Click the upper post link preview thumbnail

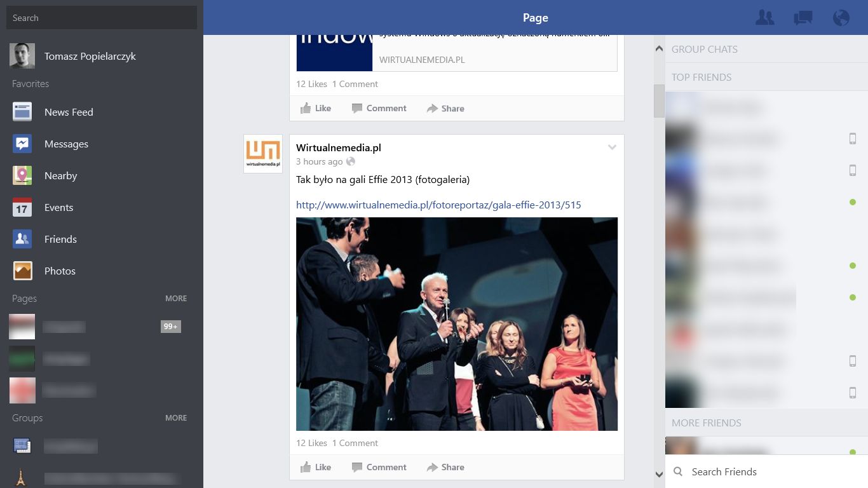tap(335, 53)
